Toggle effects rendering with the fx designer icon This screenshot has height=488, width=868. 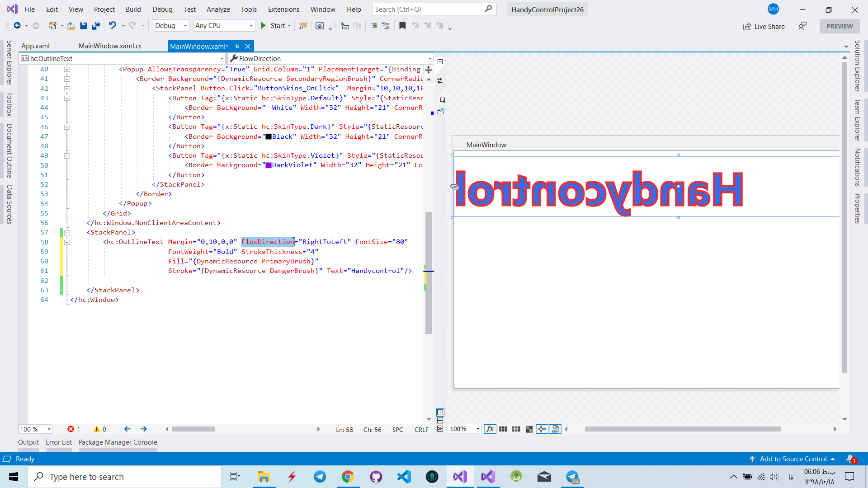[490, 429]
